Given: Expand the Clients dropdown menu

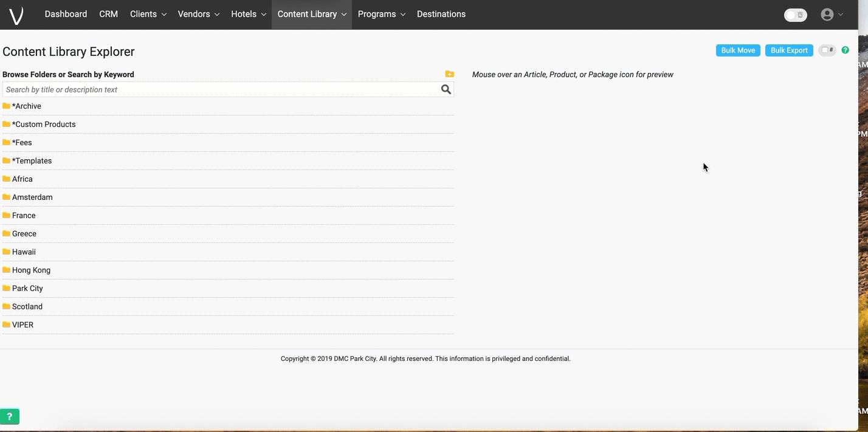Looking at the screenshot, I should click(x=148, y=14).
